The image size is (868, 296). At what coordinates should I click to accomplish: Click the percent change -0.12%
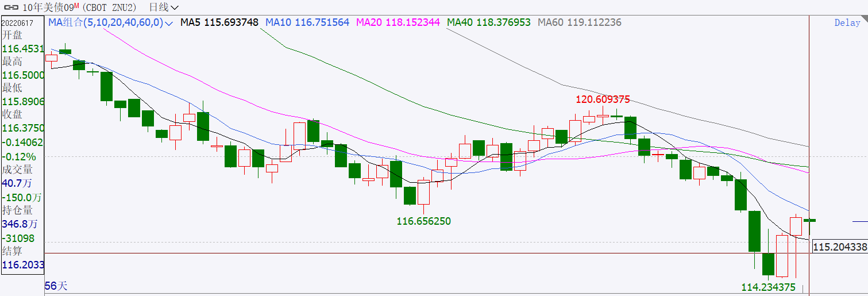click(19, 156)
